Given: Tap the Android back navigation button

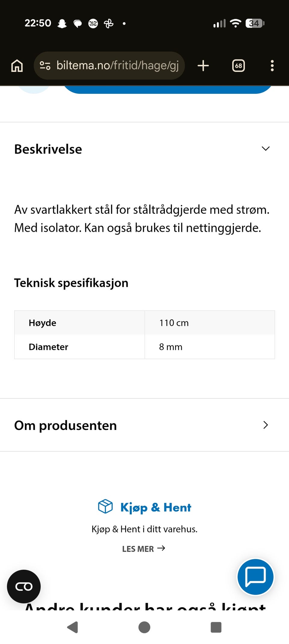Looking at the screenshot, I should 73,627.
